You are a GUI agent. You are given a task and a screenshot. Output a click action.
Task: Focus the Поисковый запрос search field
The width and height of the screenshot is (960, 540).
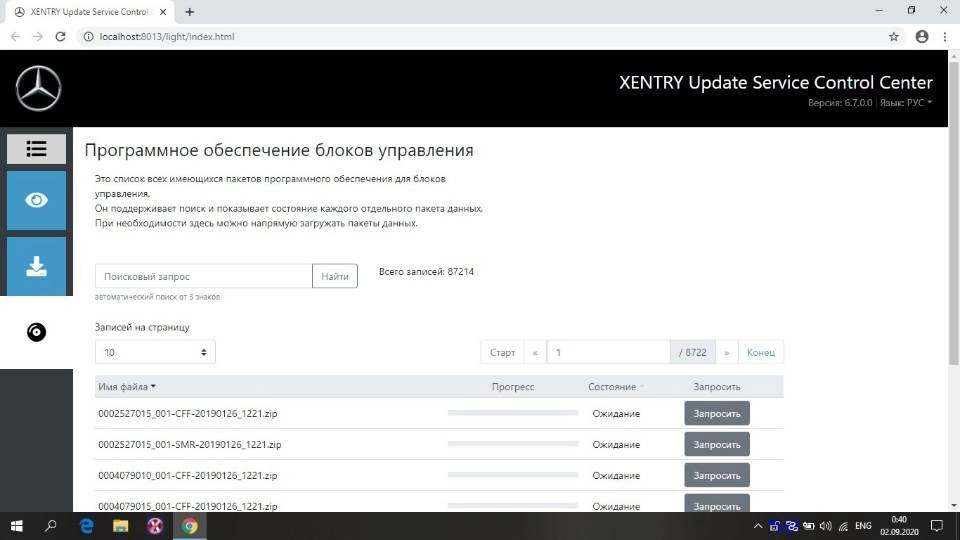(204, 276)
